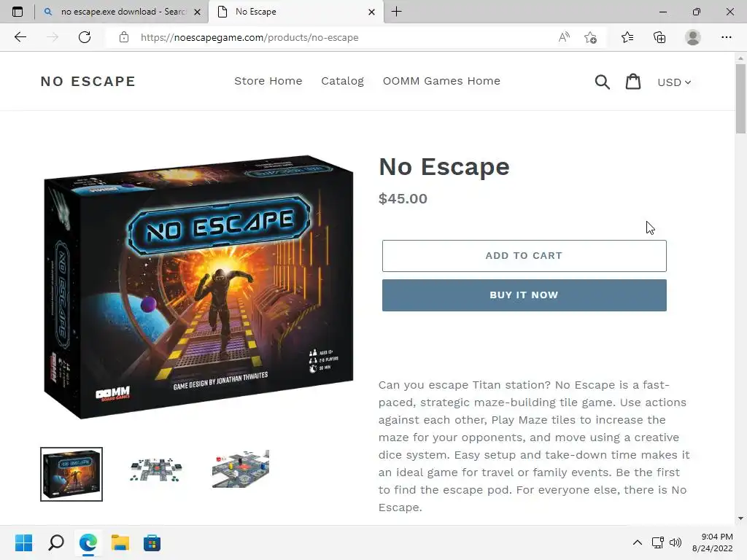Screen dimensions: 747x560
Task: Click the Read aloud icon in the address bar
Action: [x=564, y=37]
